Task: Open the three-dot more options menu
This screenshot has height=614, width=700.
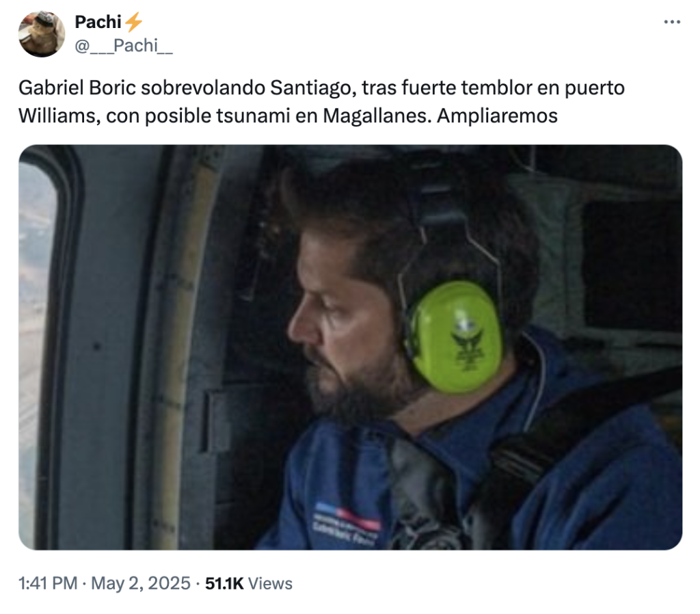Action: 672,21
